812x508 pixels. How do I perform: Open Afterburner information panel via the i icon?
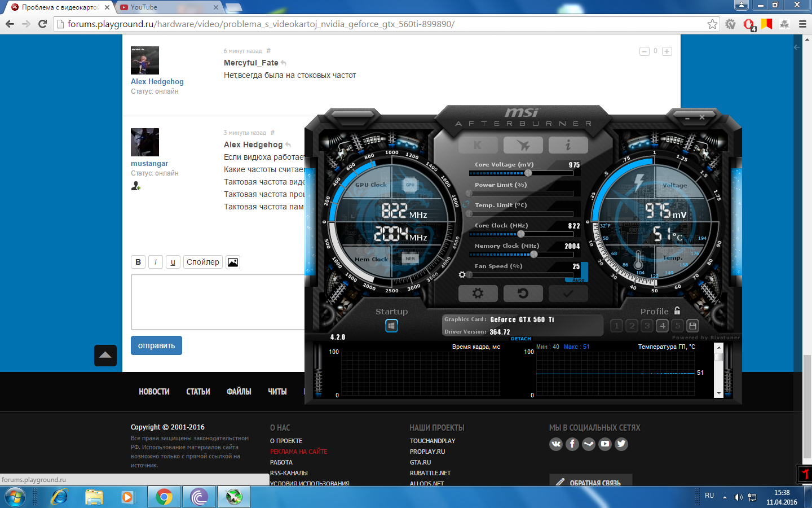click(x=568, y=145)
